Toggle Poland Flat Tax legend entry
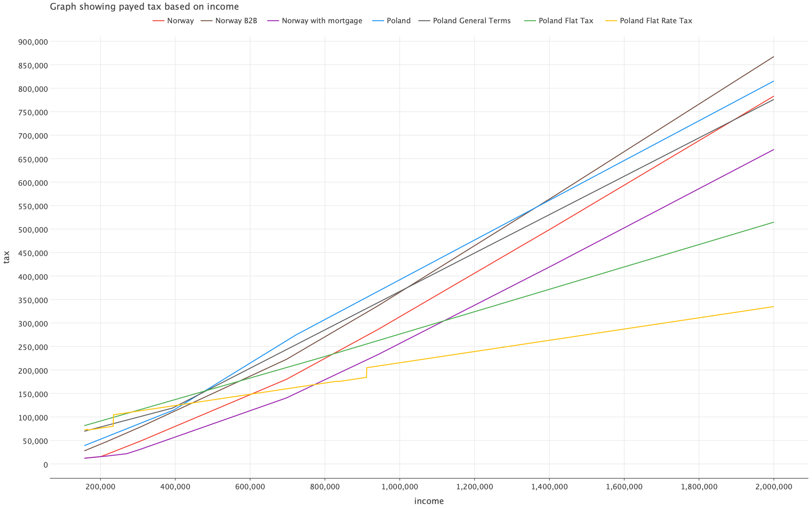The height and width of the screenshot is (508, 812). [x=565, y=21]
